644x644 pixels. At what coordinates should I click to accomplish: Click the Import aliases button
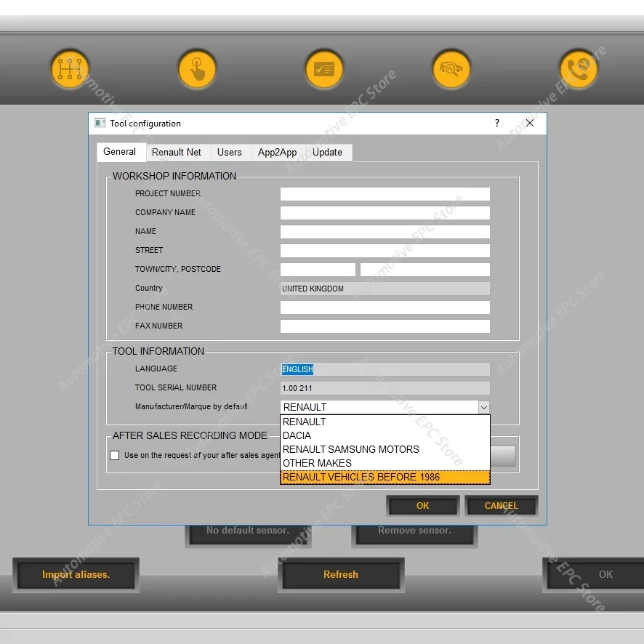point(76,575)
